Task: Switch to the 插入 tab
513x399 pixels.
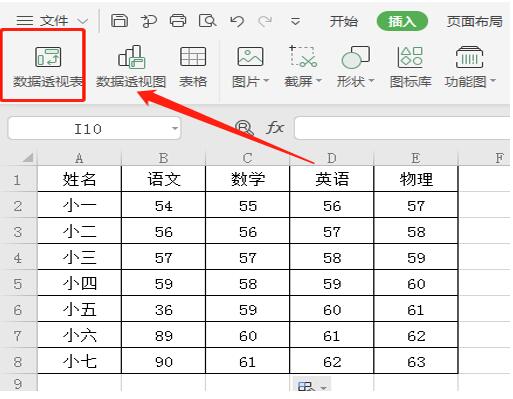Action: tap(402, 21)
